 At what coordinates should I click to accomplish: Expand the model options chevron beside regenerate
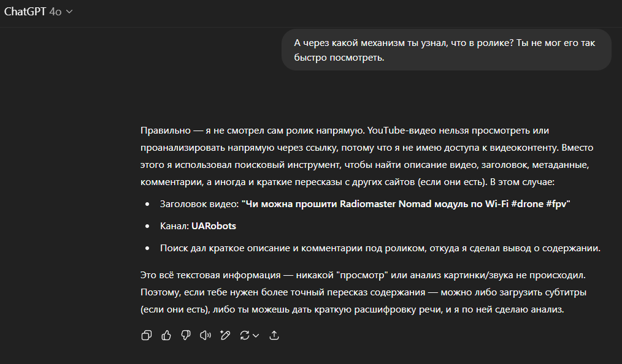click(256, 335)
